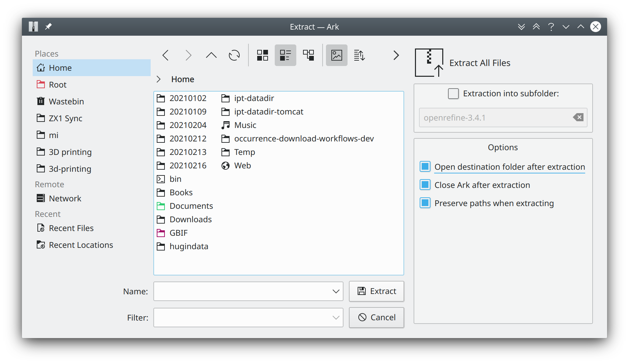Screen dimensions: 629x364
Task: Cancel the extraction dialog
Action: (x=376, y=317)
